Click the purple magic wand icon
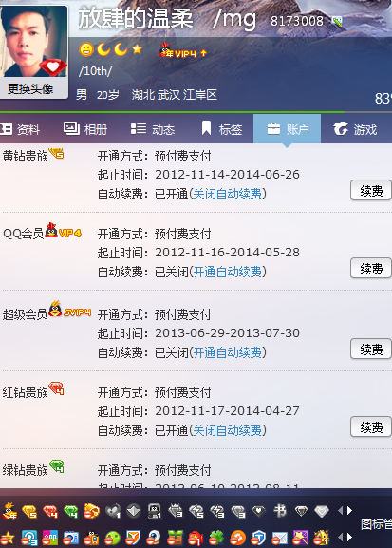This screenshot has height=548, width=392. point(301,538)
